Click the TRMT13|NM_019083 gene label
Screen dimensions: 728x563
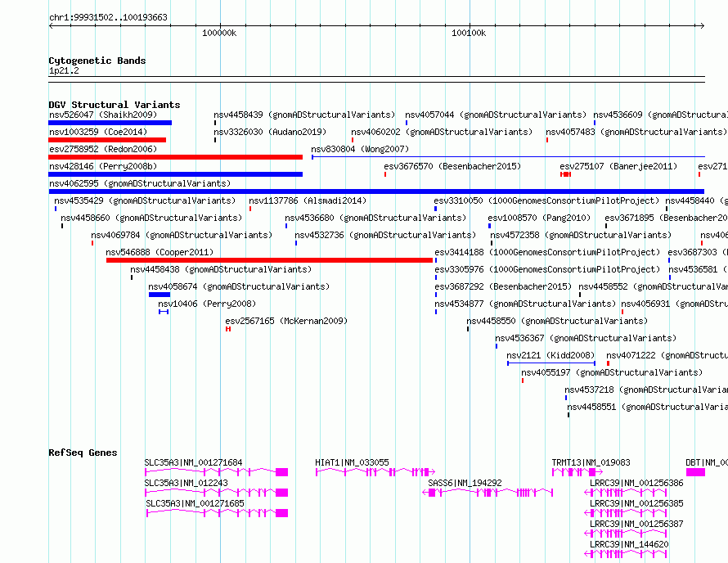click(x=591, y=462)
